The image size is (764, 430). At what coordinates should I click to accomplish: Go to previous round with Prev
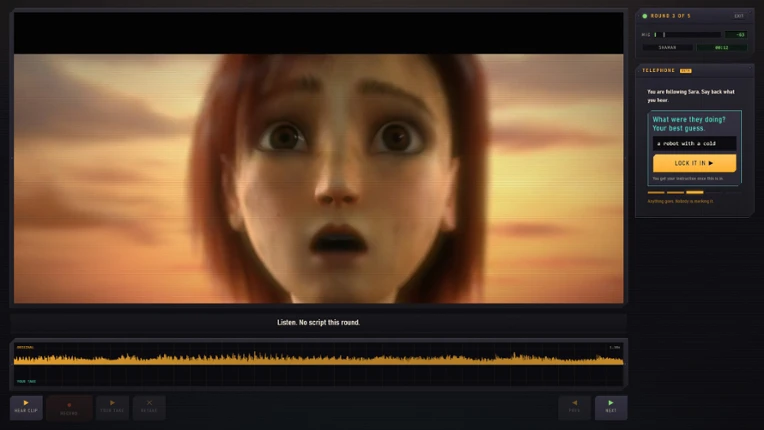574,407
